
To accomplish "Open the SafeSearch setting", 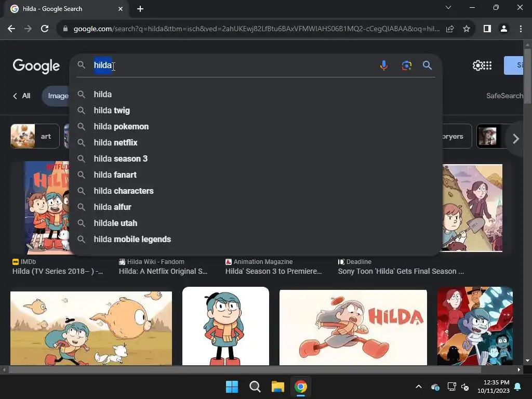I will point(504,96).
